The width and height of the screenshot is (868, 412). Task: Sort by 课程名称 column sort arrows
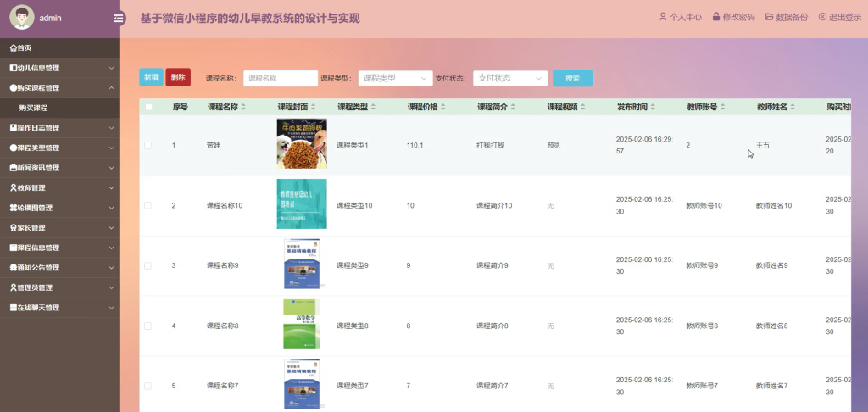pyautogui.click(x=243, y=107)
